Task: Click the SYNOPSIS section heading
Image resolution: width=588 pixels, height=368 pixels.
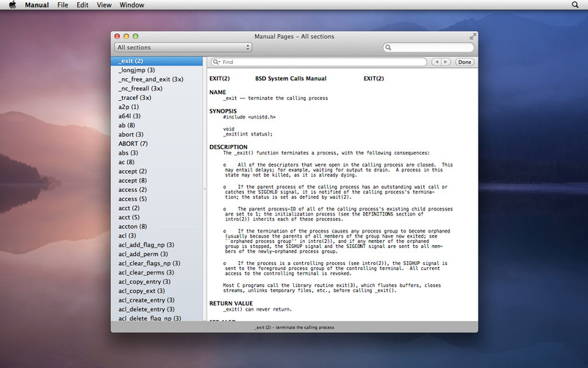Action: pos(223,111)
